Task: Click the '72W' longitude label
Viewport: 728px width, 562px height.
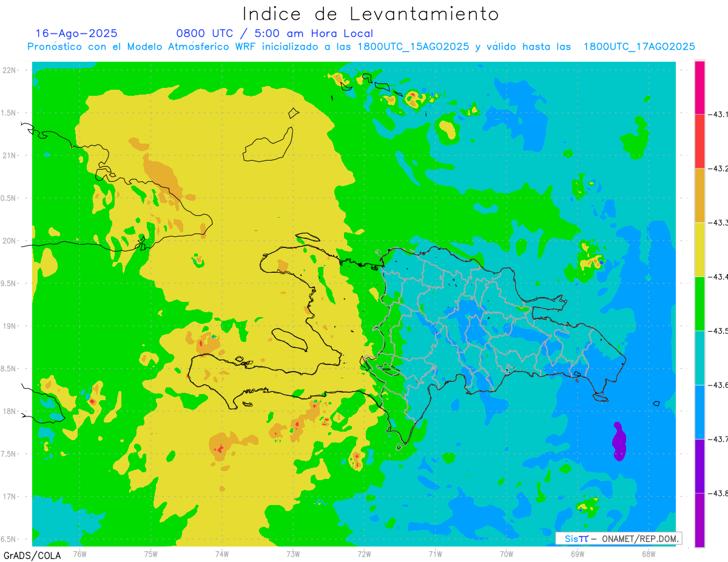Action: [364, 554]
